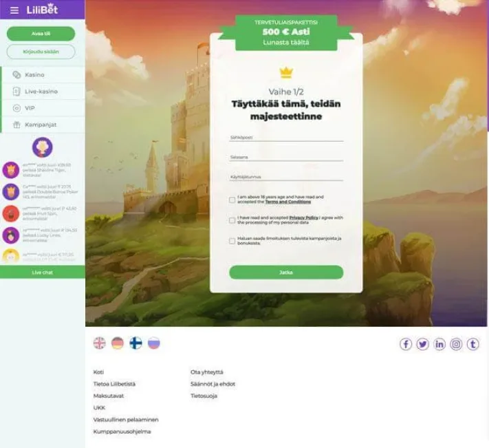Open the Facebook social icon
The image size is (489, 448).
point(406,344)
